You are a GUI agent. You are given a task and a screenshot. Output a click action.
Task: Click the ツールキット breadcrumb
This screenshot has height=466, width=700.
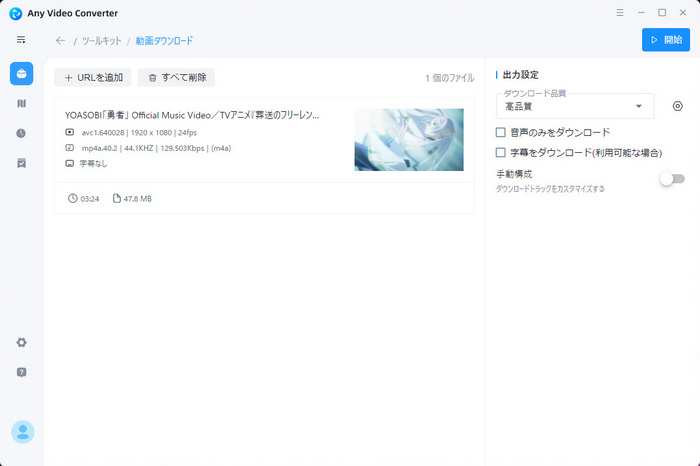pyautogui.click(x=102, y=41)
